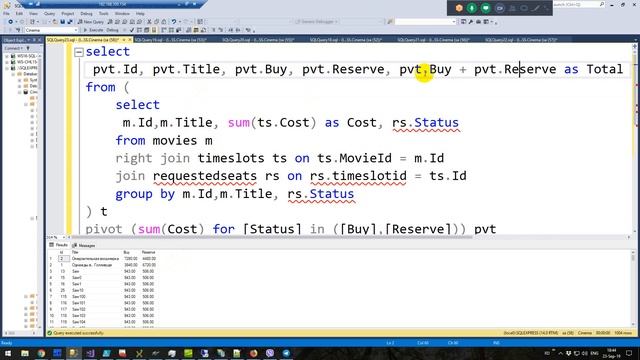This screenshot has width=640, height=360.
Task: Click the Uncomment selected lines icon
Action: tap(221, 30)
